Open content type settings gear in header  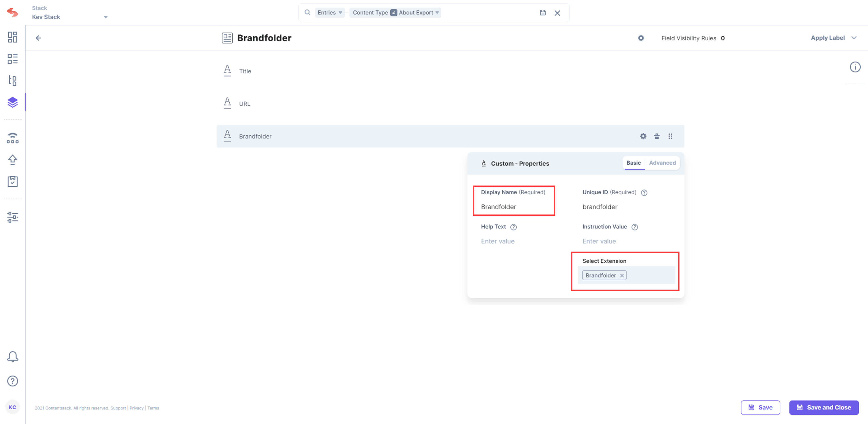point(641,38)
